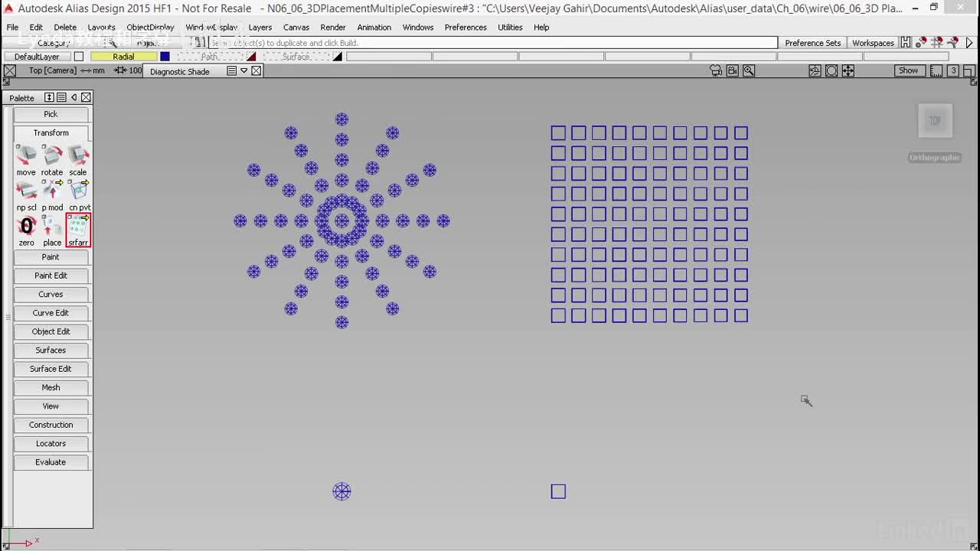Open the Edit menu
The width and height of the screenshot is (980, 551).
tap(36, 28)
